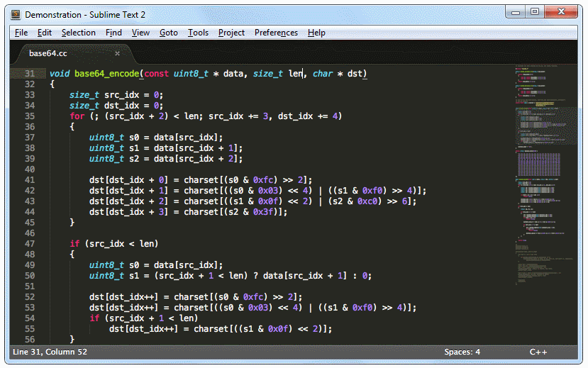Place cursor on base64_encode function name
Image resolution: width=588 pixels, height=368 pixels.
106,74
